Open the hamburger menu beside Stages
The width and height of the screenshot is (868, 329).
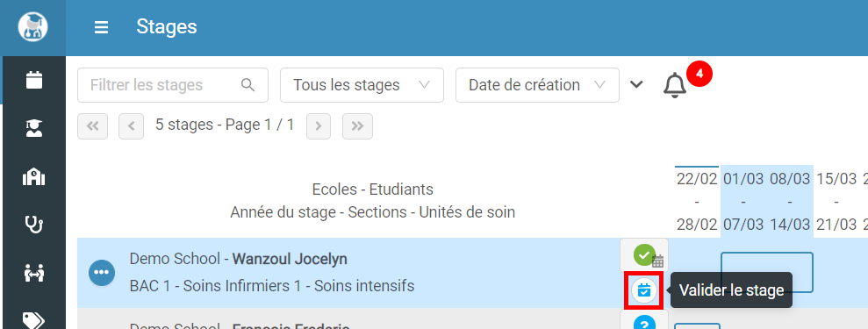[101, 27]
